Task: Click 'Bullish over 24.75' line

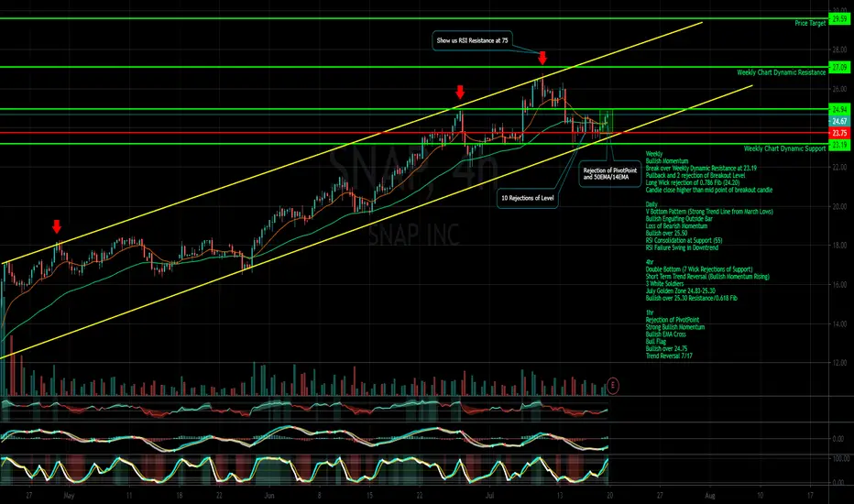Action: pos(666,349)
